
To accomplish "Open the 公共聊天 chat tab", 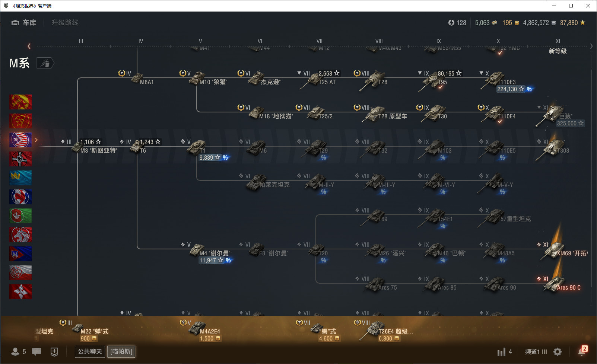I will click(90, 351).
